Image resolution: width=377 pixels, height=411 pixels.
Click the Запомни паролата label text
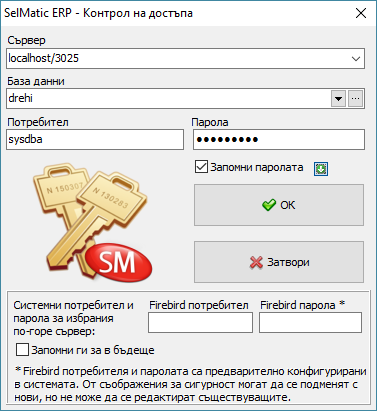tap(257, 167)
